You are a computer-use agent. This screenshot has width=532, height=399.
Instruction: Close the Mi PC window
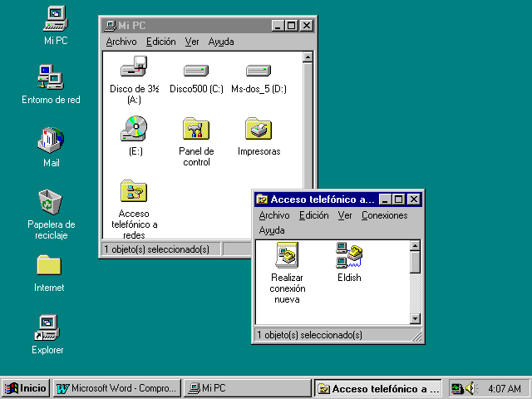coord(307,26)
